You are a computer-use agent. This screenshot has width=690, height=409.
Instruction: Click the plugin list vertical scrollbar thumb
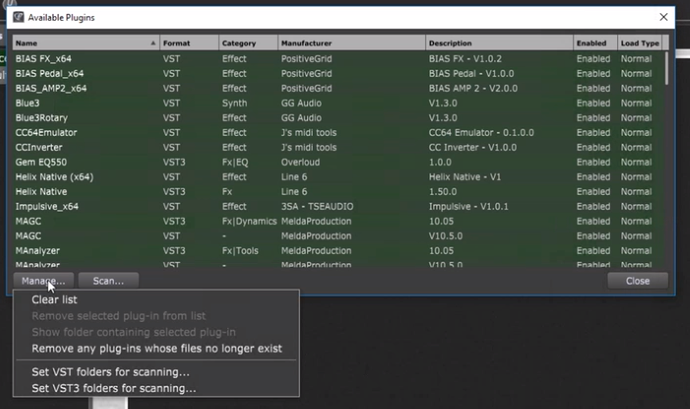click(666, 68)
